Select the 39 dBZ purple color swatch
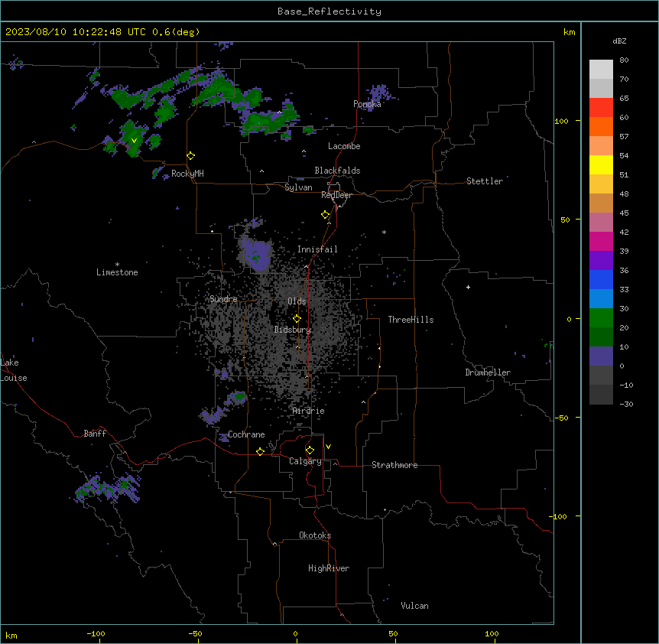Viewport: 659px width, 644px height. 601,260
